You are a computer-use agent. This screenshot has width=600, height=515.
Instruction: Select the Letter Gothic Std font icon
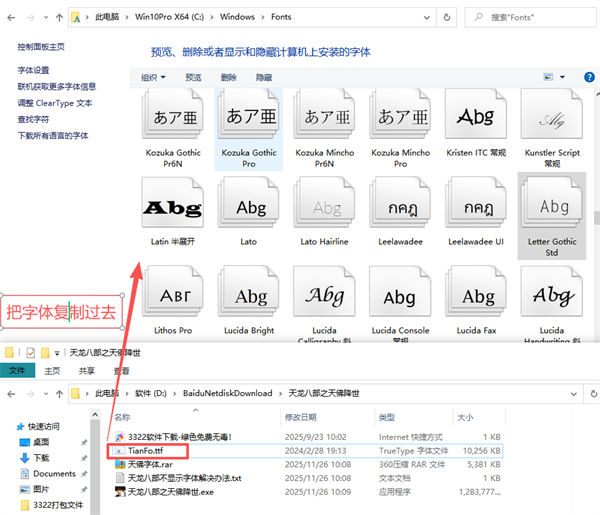(552, 203)
